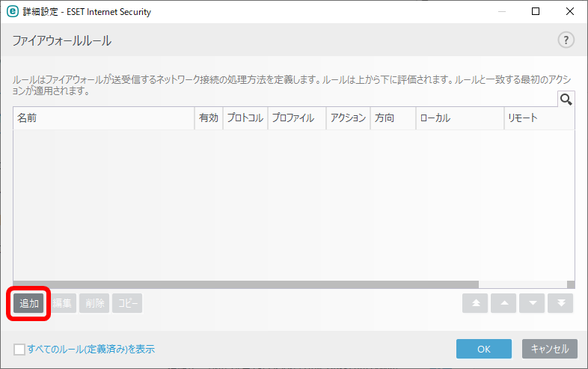This screenshot has height=369, width=588.
Task: Move rule up one position arrow
Action: pyautogui.click(x=503, y=303)
